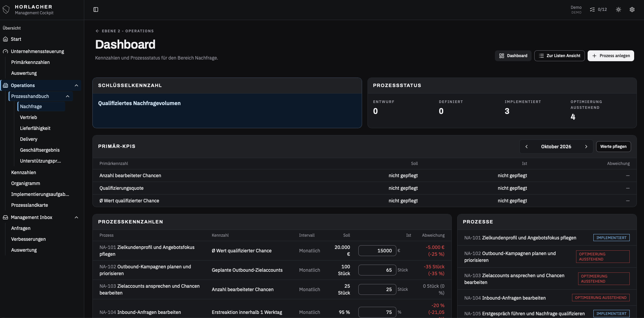Click the Ist field showing 15000
This screenshot has height=318, width=644.
tap(377, 251)
